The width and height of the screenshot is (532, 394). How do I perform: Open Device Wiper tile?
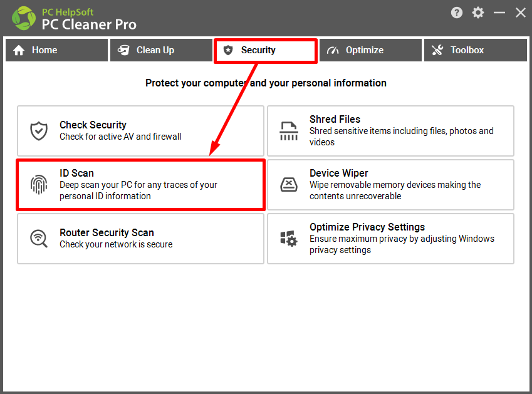(x=390, y=185)
